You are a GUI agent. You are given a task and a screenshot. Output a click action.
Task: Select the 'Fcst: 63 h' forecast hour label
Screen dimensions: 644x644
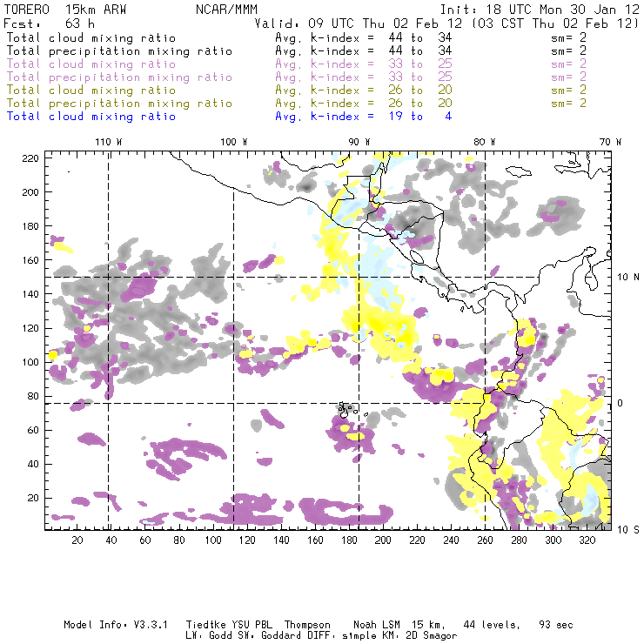click(x=49, y=23)
